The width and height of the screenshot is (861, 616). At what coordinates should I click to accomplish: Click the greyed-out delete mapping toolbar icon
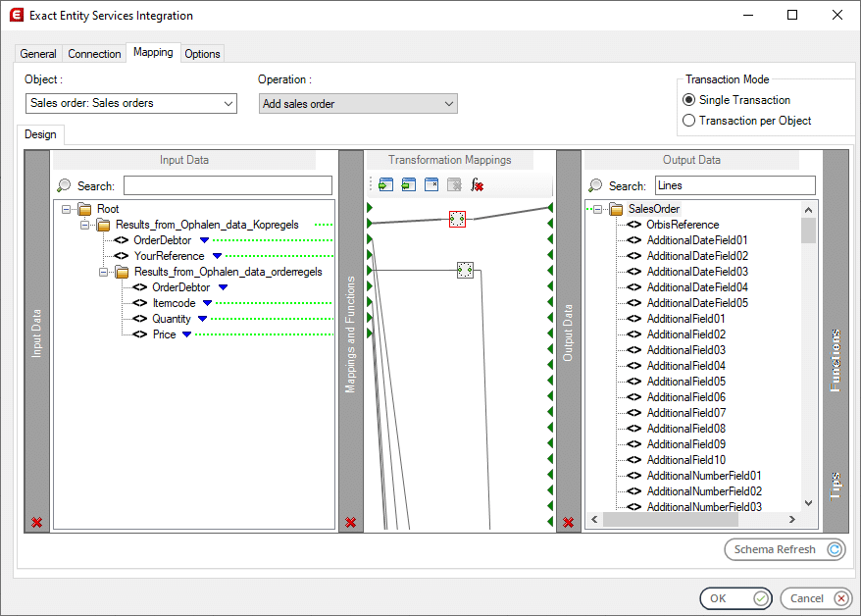point(454,185)
